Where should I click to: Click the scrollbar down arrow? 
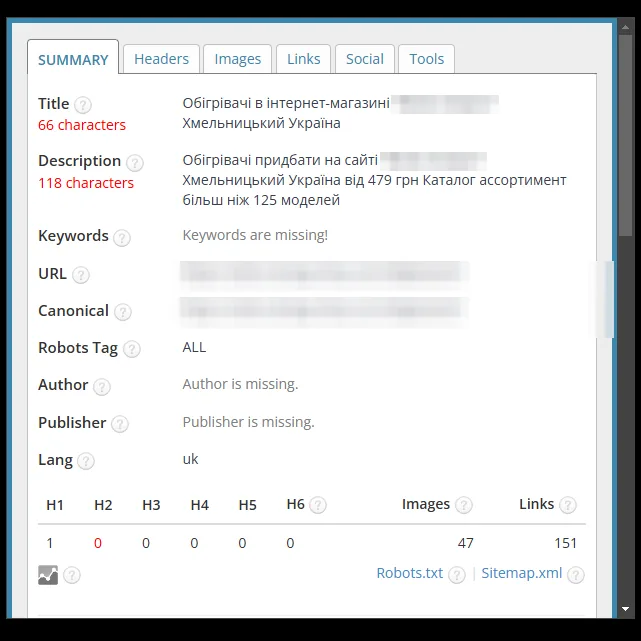tap(625, 609)
